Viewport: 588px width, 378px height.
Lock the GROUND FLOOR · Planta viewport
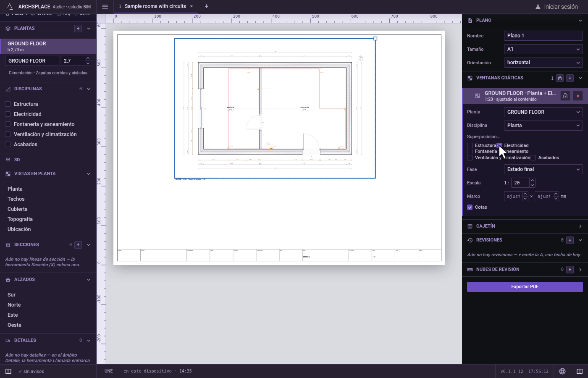click(x=565, y=96)
